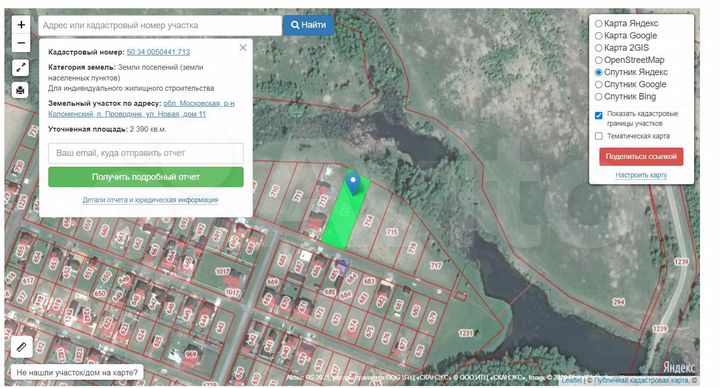
Task: Click parcel labeled 294 on map
Action: tap(619, 302)
